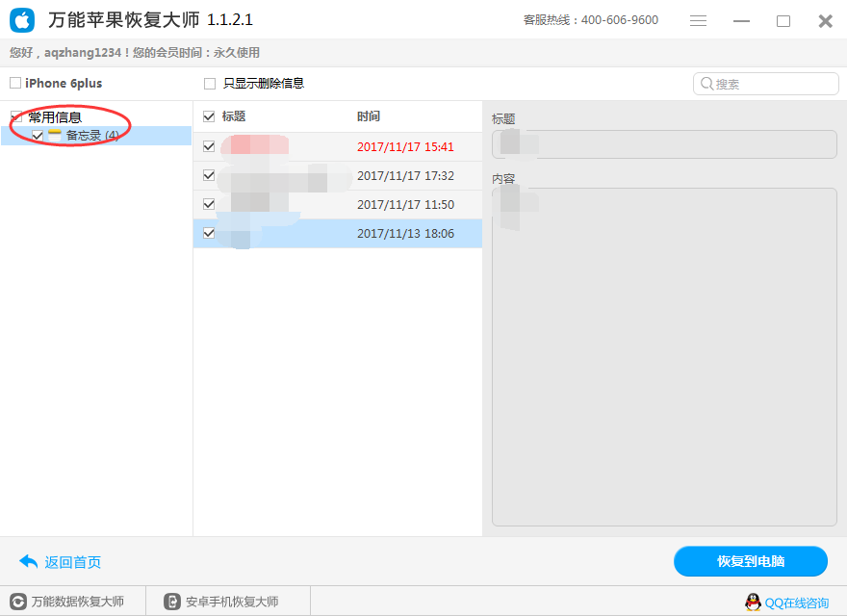Maximize the recovery app window

[x=783, y=21]
